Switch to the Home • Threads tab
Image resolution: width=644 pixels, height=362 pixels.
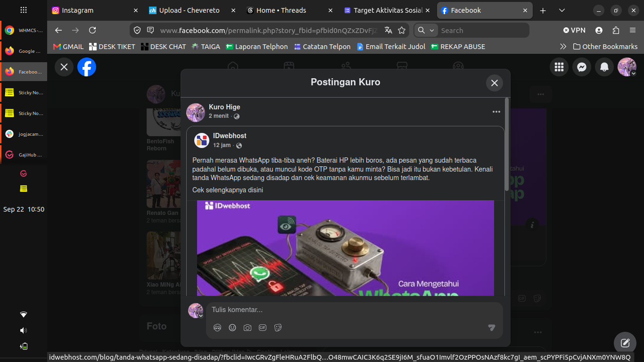pyautogui.click(x=281, y=10)
